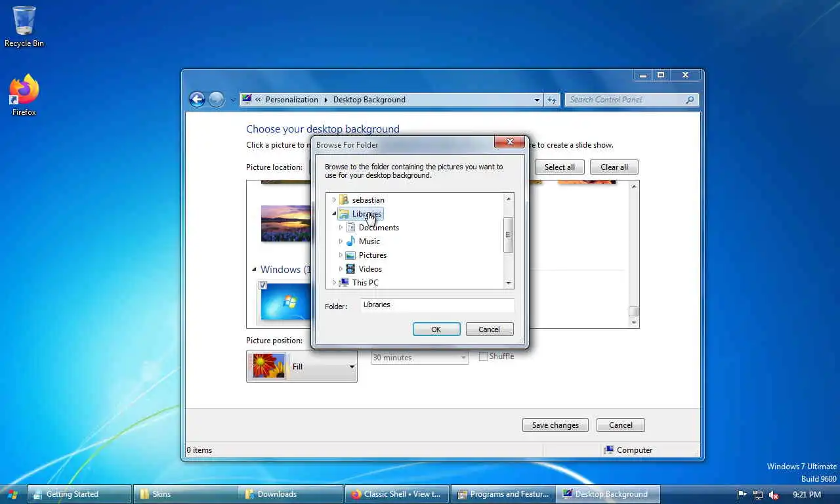This screenshot has width=840, height=504.
Task: Click the muted volume tray icon
Action: click(x=774, y=495)
